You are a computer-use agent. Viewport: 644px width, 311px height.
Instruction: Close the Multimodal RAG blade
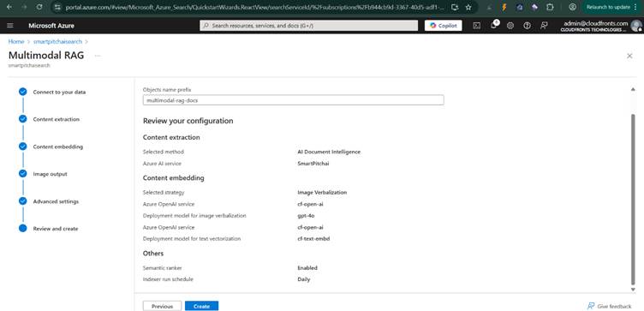tap(629, 56)
